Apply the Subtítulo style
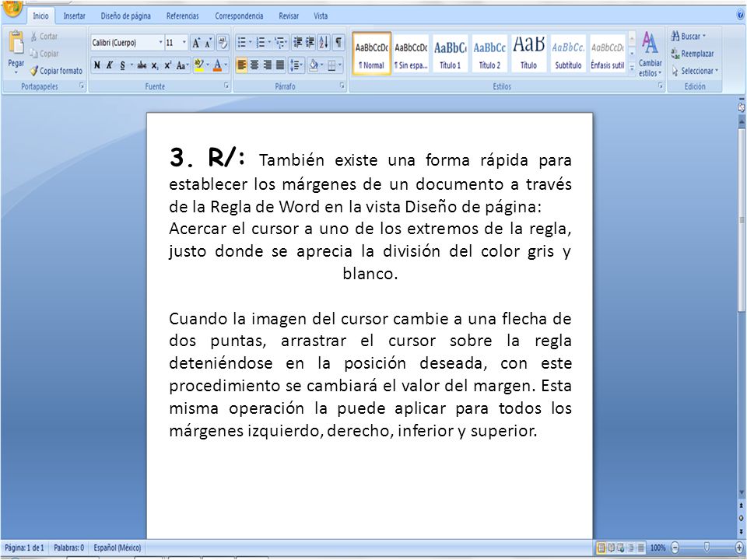The width and height of the screenshot is (747, 560). (568, 54)
